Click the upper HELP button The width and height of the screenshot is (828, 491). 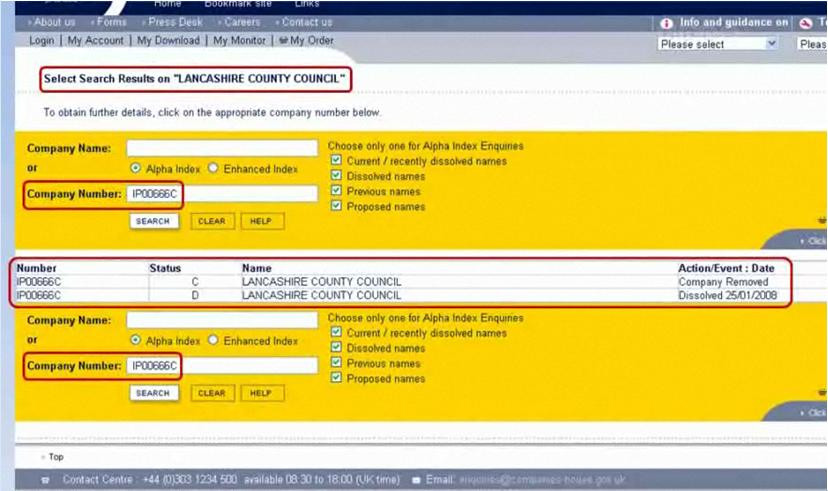click(x=261, y=221)
